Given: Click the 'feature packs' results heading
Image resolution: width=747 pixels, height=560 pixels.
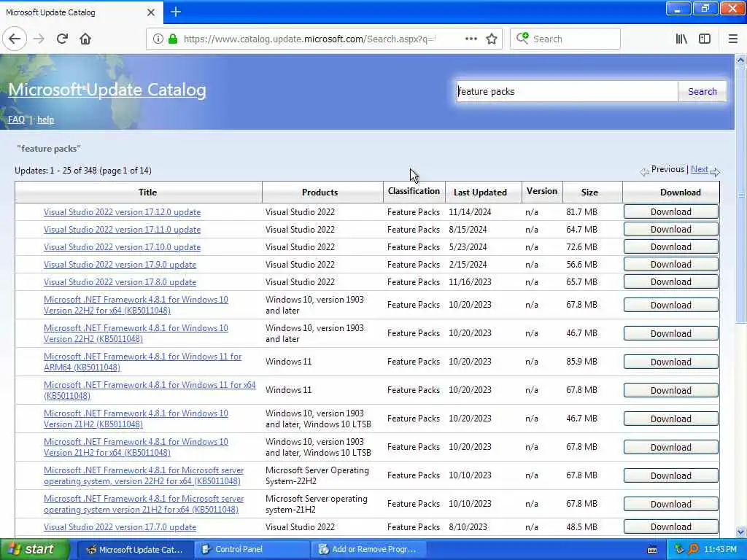Looking at the screenshot, I should tap(49, 149).
